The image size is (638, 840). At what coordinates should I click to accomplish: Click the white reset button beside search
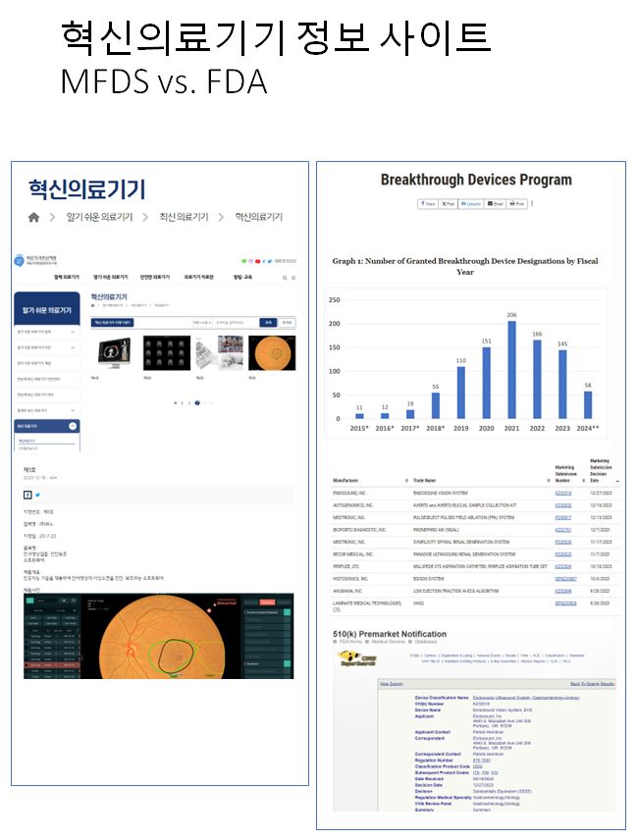[x=288, y=323]
